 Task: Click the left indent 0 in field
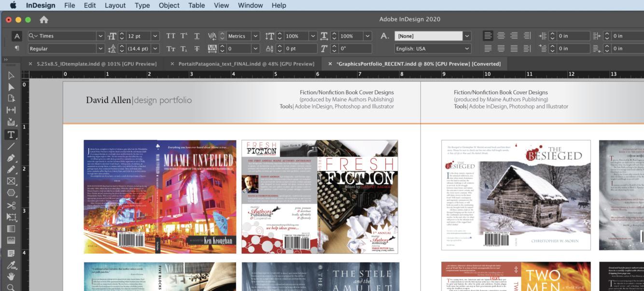[x=573, y=36]
